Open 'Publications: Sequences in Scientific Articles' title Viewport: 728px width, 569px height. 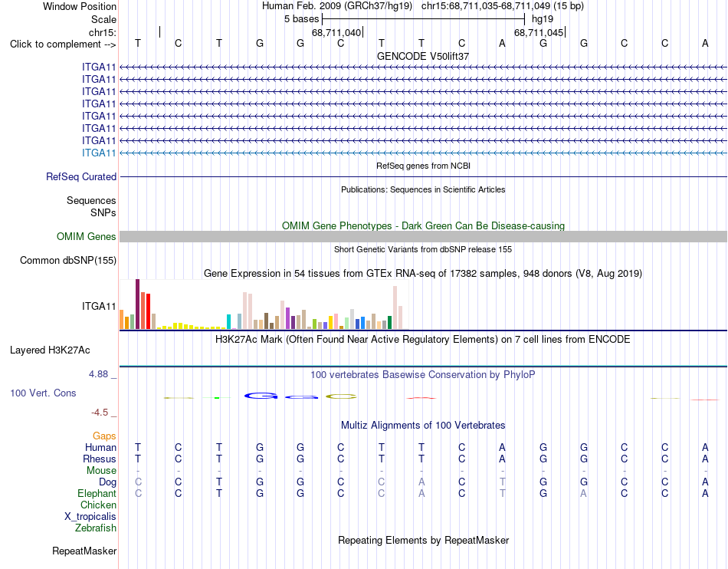pyautogui.click(x=423, y=189)
